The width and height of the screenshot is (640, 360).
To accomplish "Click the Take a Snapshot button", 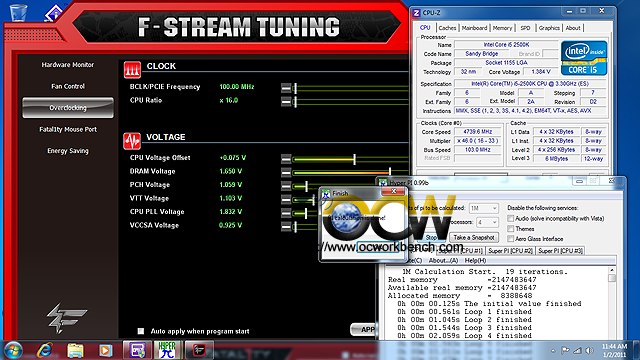I will pos(474,237).
